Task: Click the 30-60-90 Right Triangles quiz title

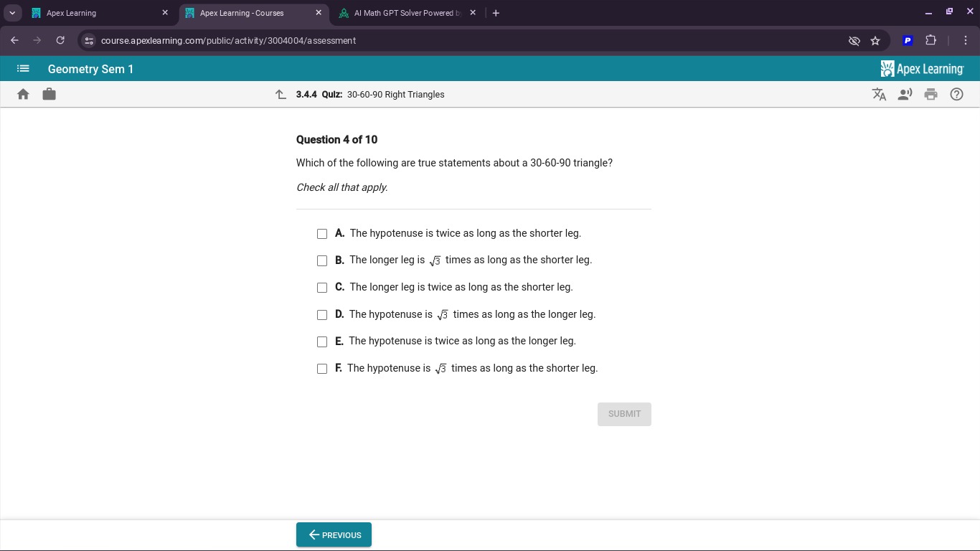Action: [395, 95]
